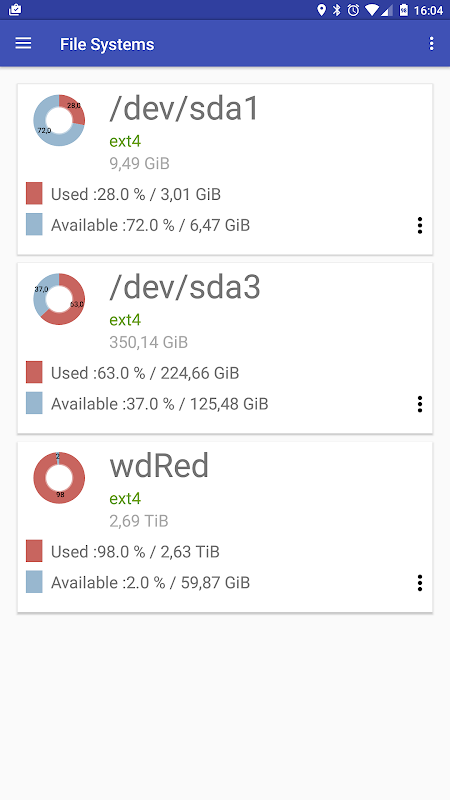The image size is (450, 800).
Task: Click blue Available swatch on wdRed
Action: pos(34,582)
